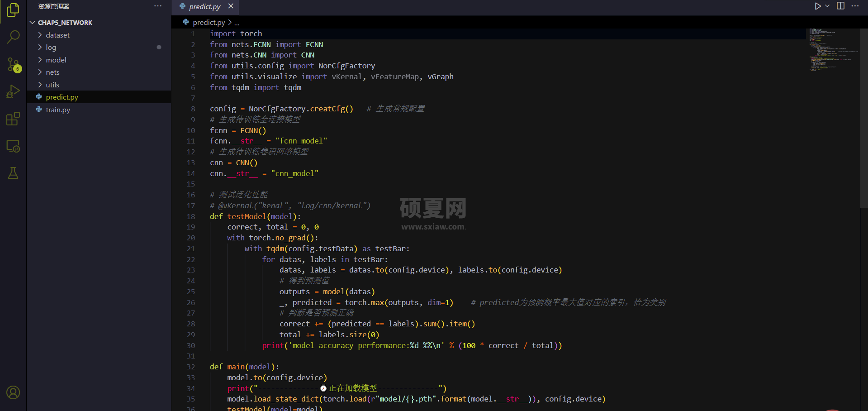The image size is (868, 411).
Task: Click the 'model.to(config.device)' line
Action: pyautogui.click(x=277, y=378)
